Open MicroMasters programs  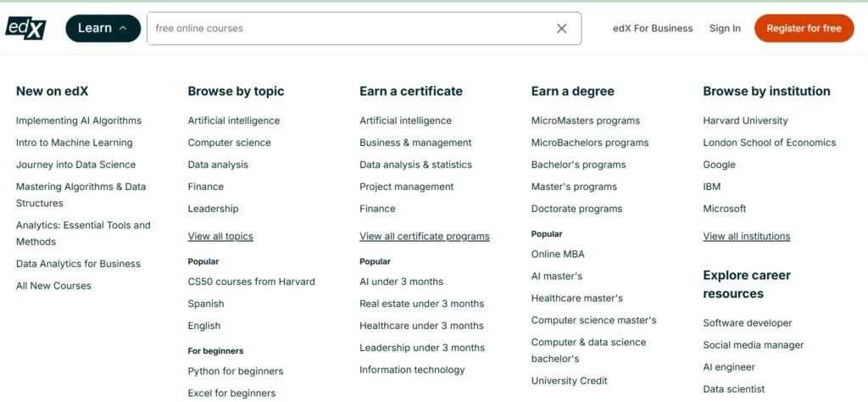click(x=586, y=120)
